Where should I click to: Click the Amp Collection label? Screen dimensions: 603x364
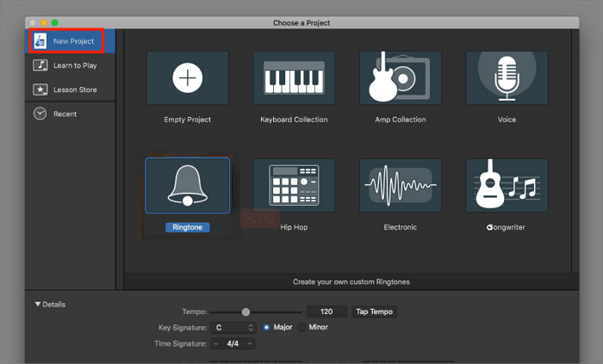[x=401, y=120]
